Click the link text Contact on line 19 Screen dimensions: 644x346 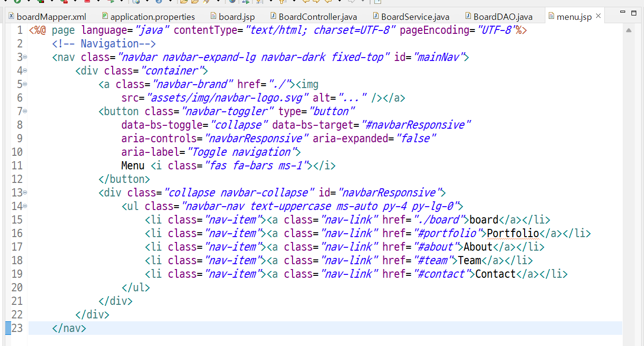click(x=496, y=274)
